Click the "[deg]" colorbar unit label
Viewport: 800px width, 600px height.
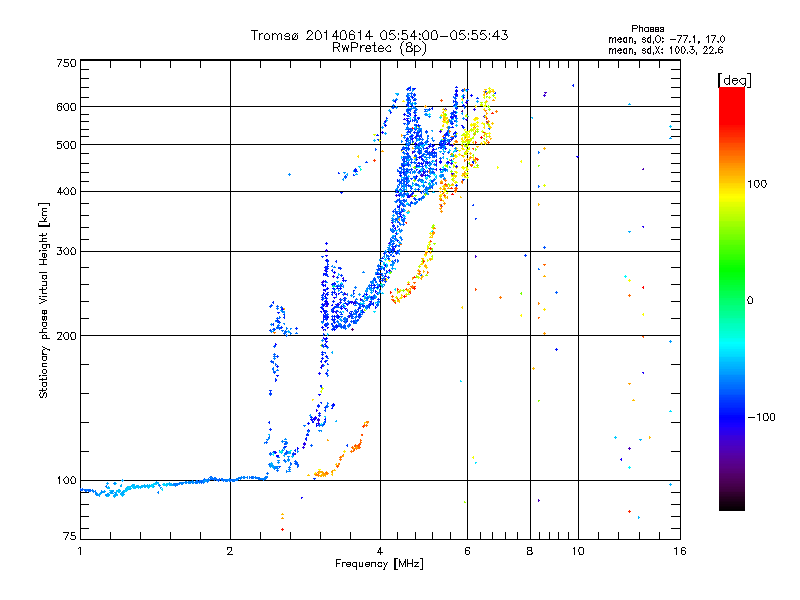point(734,80)
